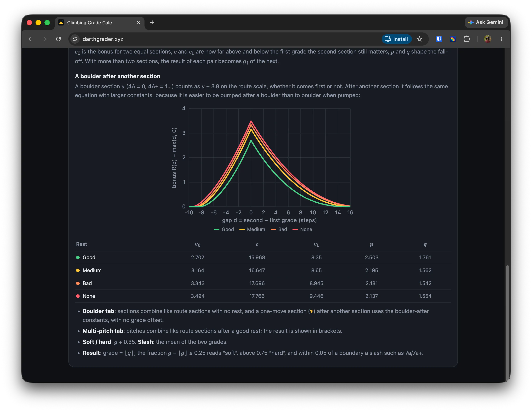532x411 pixels.
Task: Open a new browser tab
Action: [x=152, y=22]
